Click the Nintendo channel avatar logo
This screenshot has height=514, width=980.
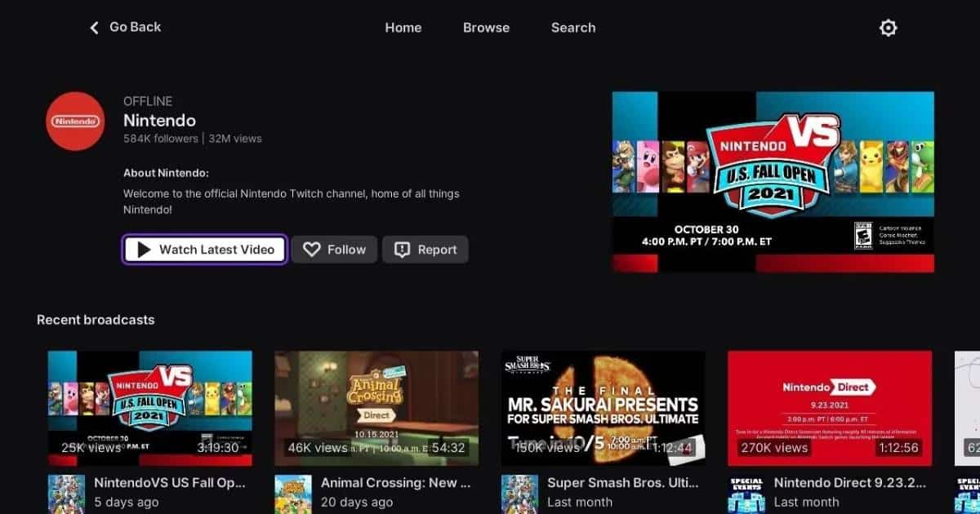click(75, 121)
